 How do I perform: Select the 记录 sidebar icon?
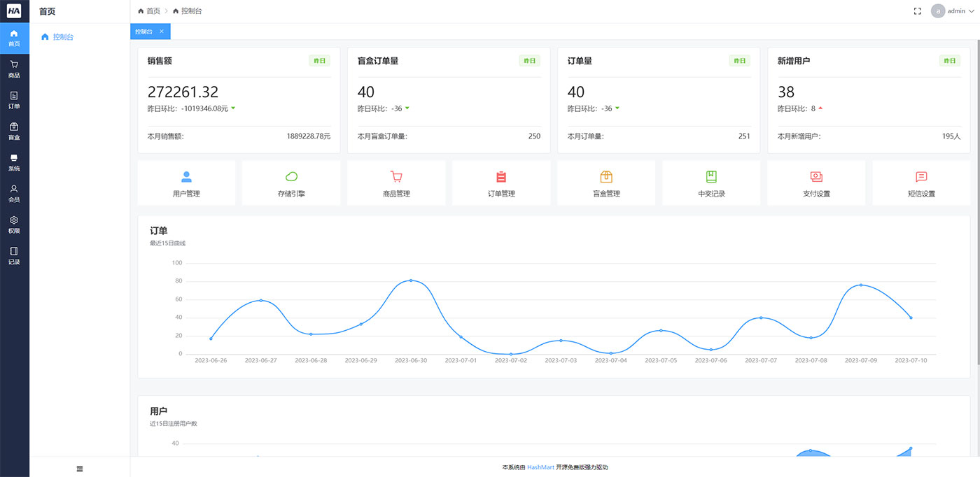(14, 255)
